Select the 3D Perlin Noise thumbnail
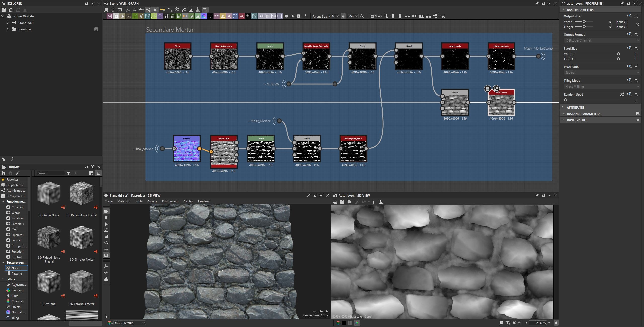 49,193
